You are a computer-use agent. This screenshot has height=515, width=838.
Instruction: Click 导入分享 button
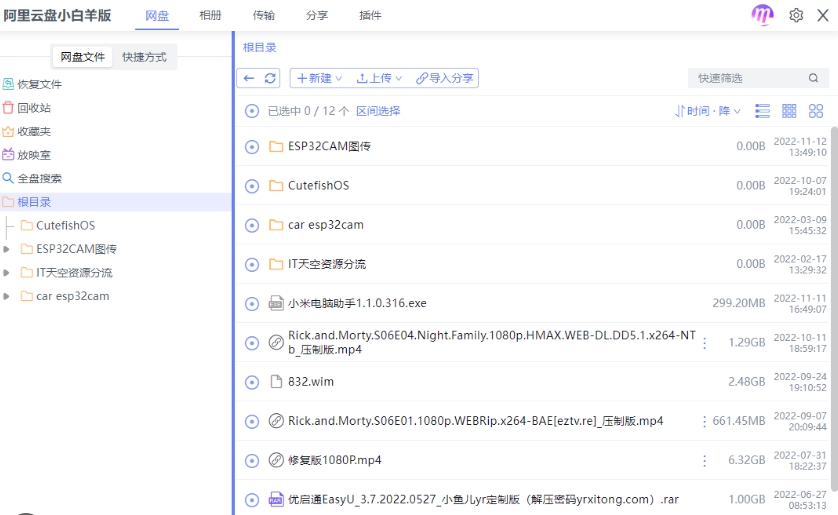445,78
